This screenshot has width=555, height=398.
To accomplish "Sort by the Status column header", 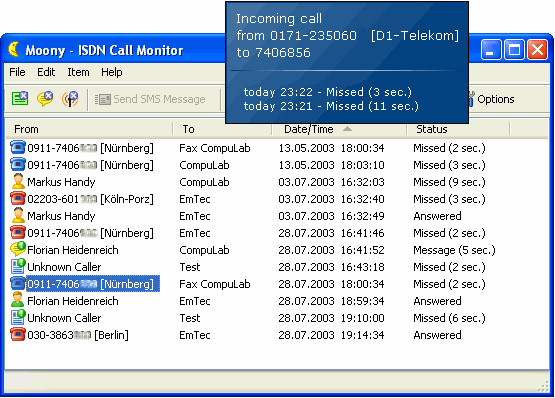I will click(458, 129).
